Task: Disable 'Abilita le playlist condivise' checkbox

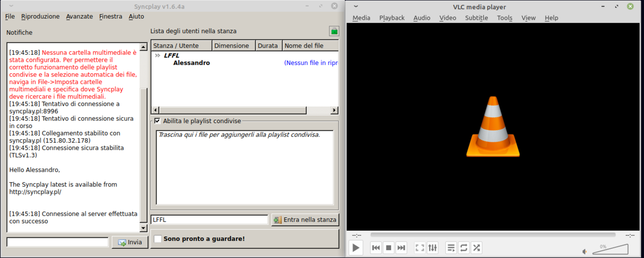Action: click(157, 121)
